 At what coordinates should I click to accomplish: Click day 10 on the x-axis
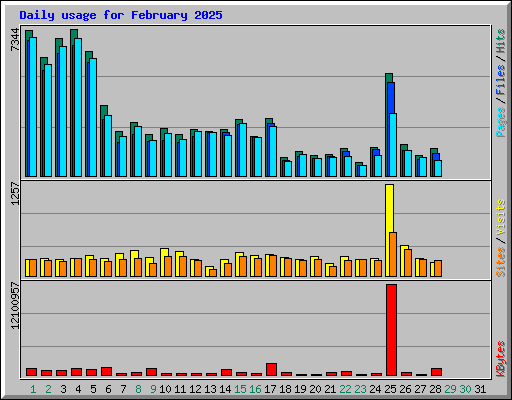point(165,389)
